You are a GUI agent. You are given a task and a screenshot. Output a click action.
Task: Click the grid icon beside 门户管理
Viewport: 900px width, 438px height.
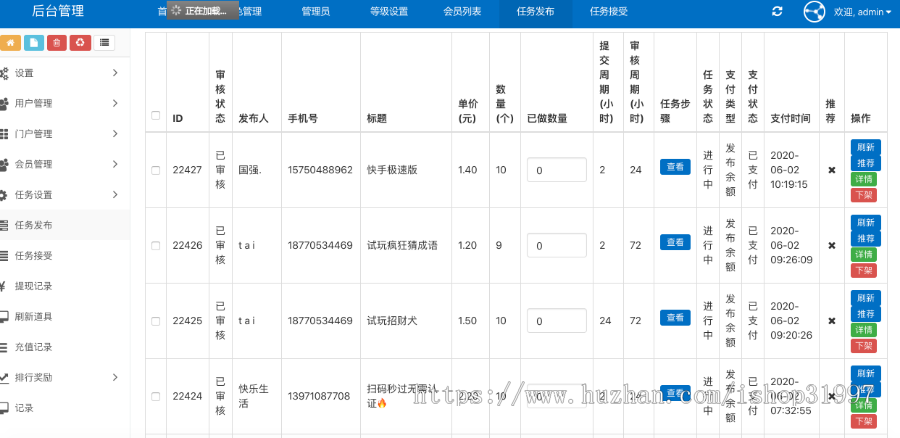point(4,134)
